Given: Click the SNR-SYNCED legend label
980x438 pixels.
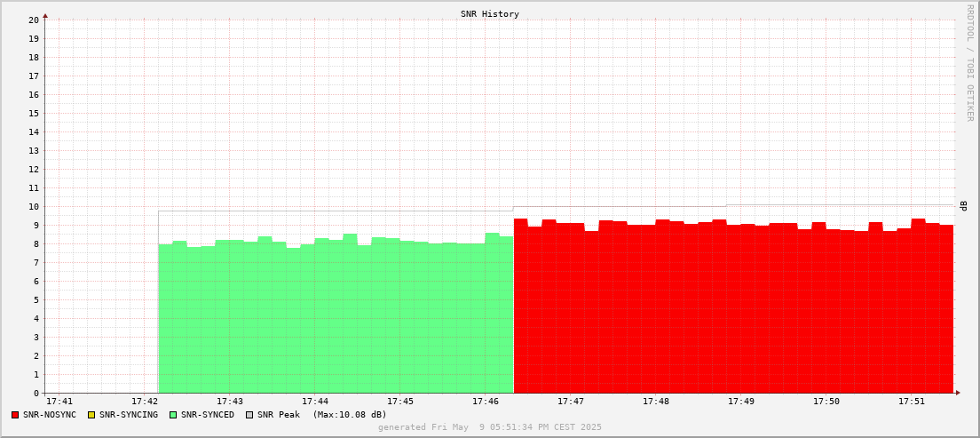Looking at the screenshot, I should (x=208, y=415).
